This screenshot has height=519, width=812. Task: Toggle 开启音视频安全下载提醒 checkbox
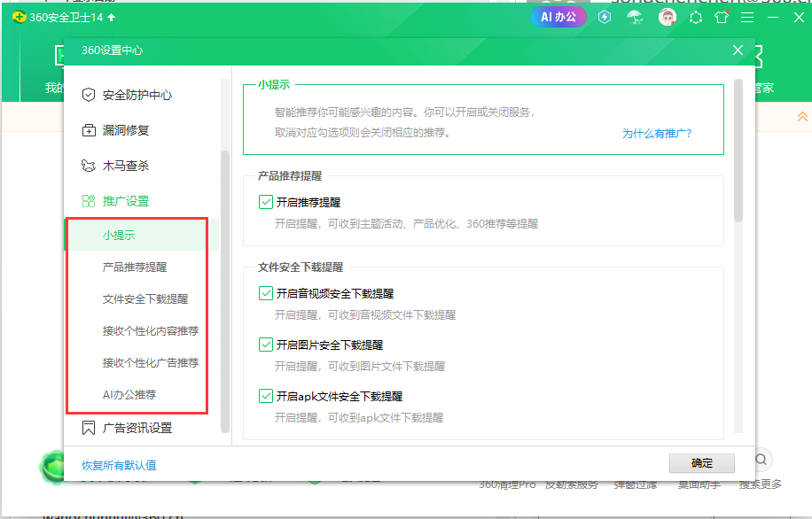click(266, 293)
